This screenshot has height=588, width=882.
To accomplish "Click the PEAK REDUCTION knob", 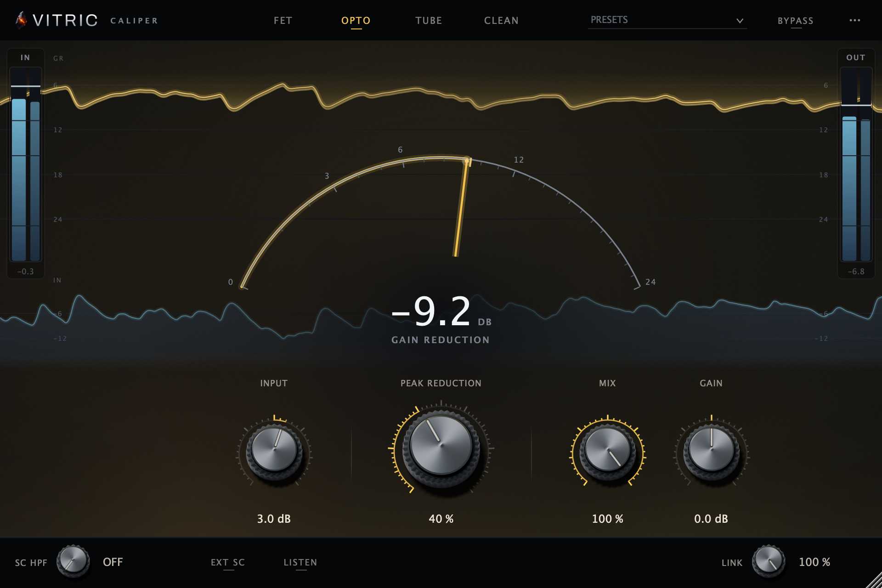I will point(441,447).
